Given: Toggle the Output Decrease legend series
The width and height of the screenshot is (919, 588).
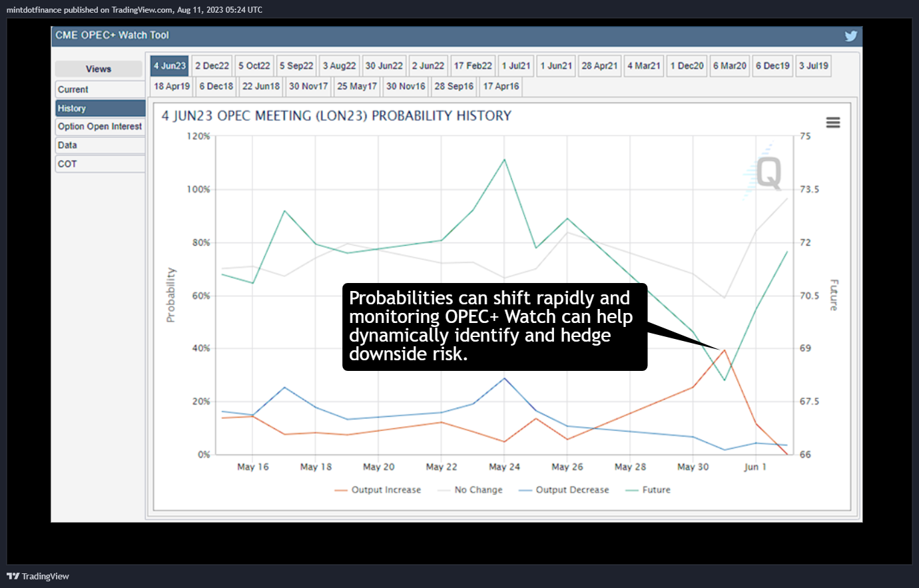Looking at the screenshot, I should pyautogui.click(x=564, y=490).
